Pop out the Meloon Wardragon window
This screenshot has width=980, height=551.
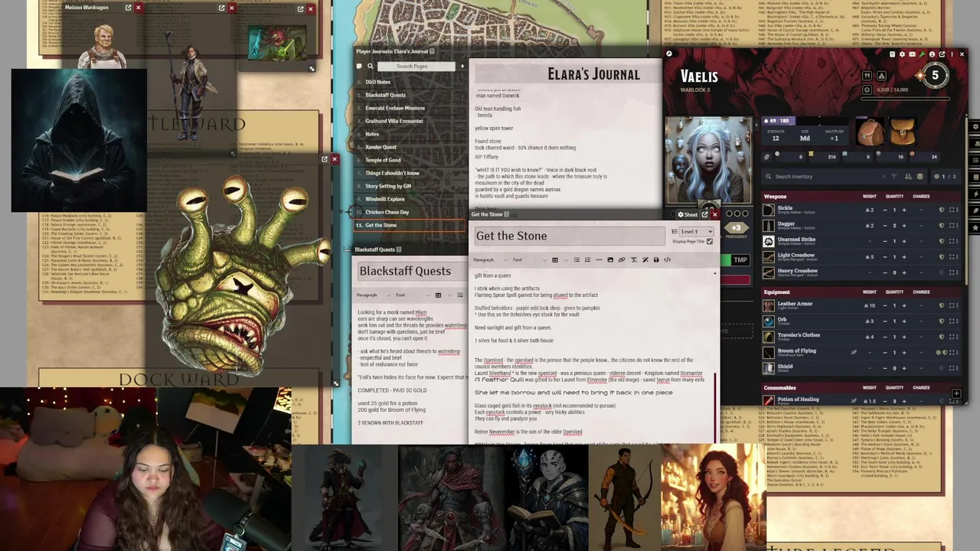[x=128, y=8]
